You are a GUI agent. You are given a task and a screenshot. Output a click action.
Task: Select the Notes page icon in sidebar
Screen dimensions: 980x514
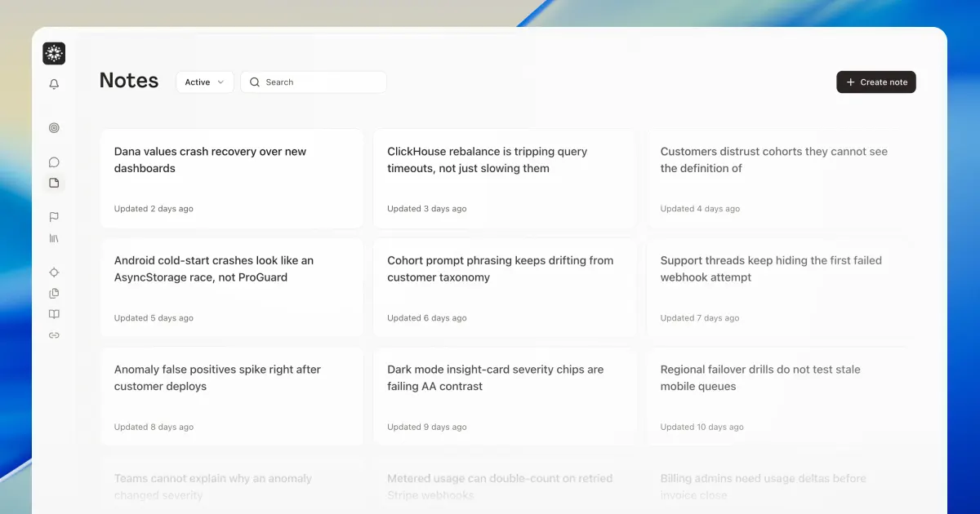coord(54,183)
